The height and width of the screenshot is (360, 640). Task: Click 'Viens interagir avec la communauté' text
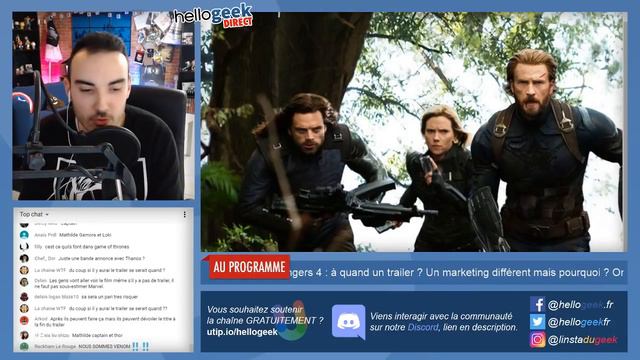tap(441, 316)
